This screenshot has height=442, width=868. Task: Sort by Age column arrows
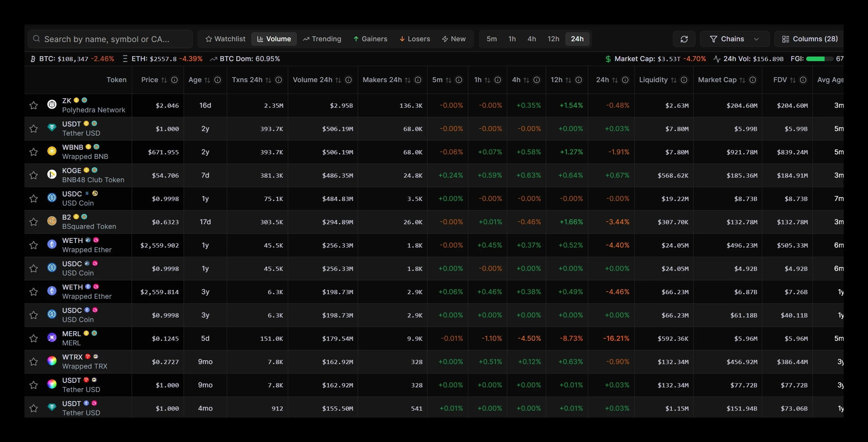point(207,80)
